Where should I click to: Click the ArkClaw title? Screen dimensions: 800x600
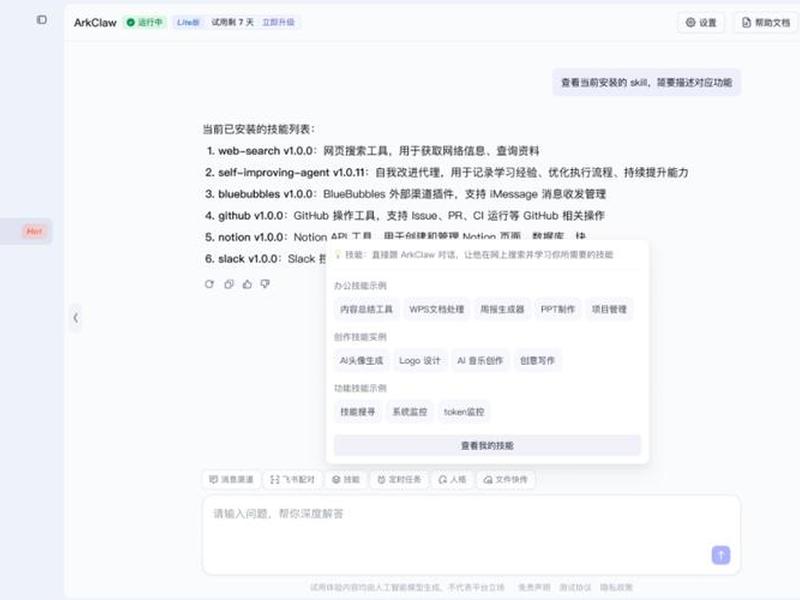coord(95,22)
